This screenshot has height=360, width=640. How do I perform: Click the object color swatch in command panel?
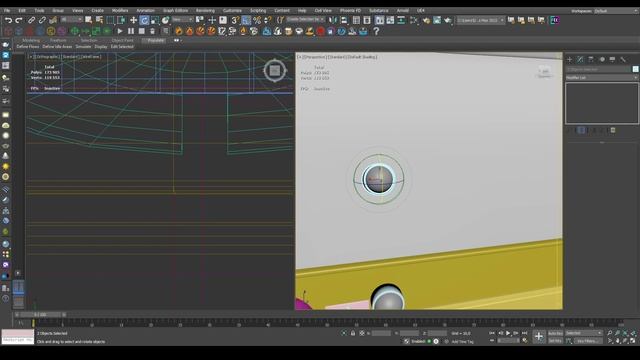pos(636,69)
